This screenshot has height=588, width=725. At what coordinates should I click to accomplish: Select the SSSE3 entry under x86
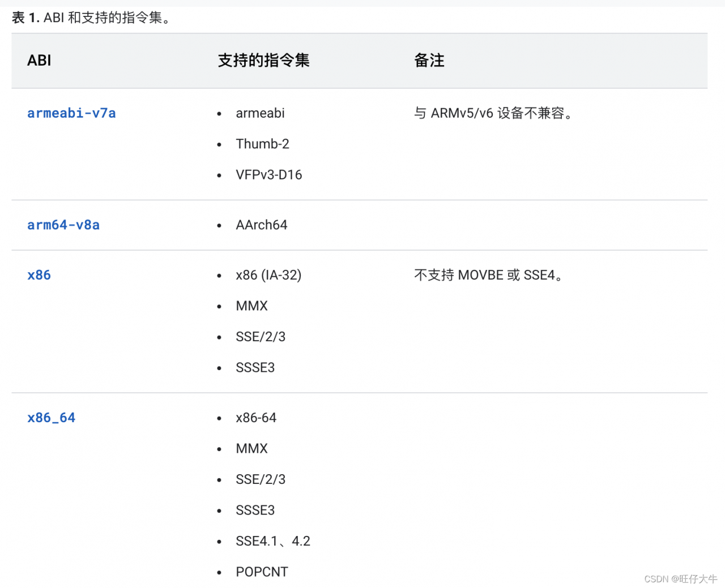tap(255, 367)
